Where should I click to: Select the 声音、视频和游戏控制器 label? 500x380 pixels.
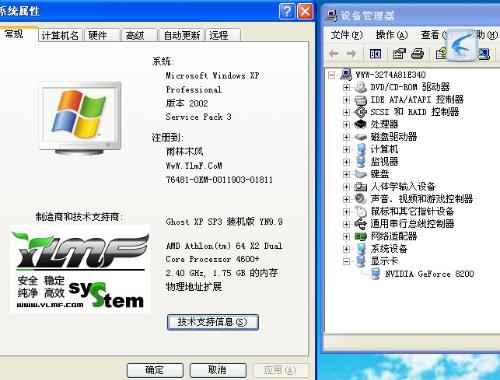[422, 199]
